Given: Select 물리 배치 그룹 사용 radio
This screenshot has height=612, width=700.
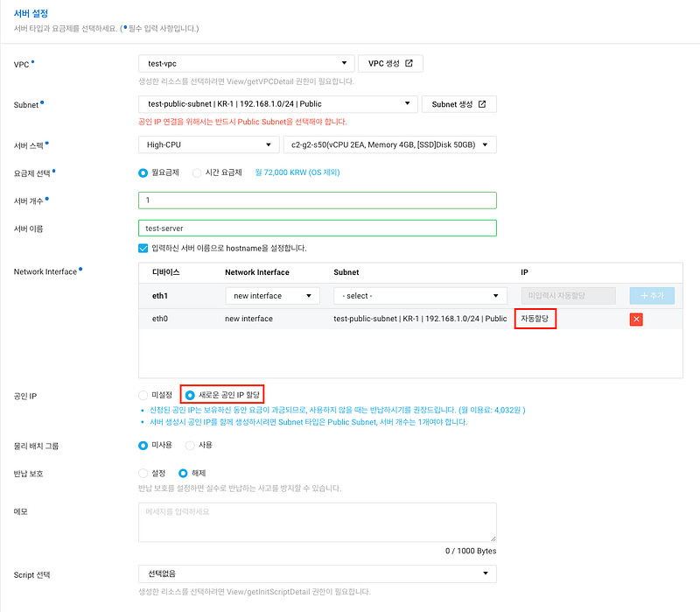Looking at the screenshot, I should pyautogui.click(x=190, y=446).
